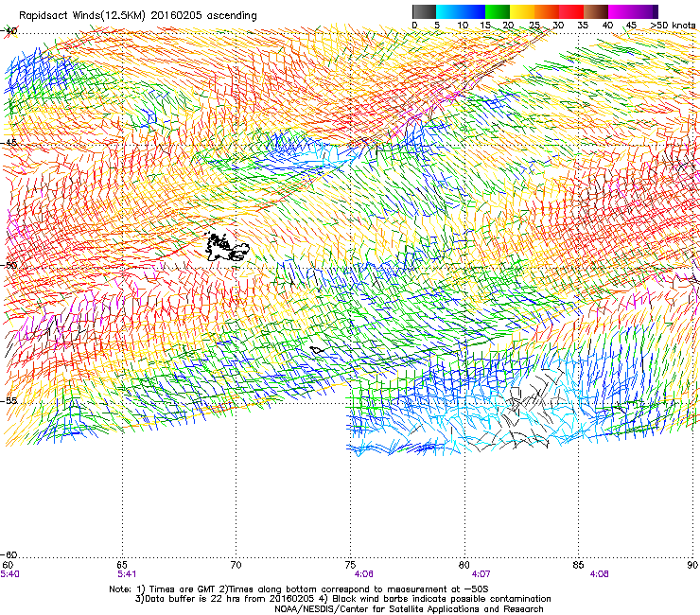
Task: Click the gray 0-5 knots legend swatch
Action: [x=424, y=11]
